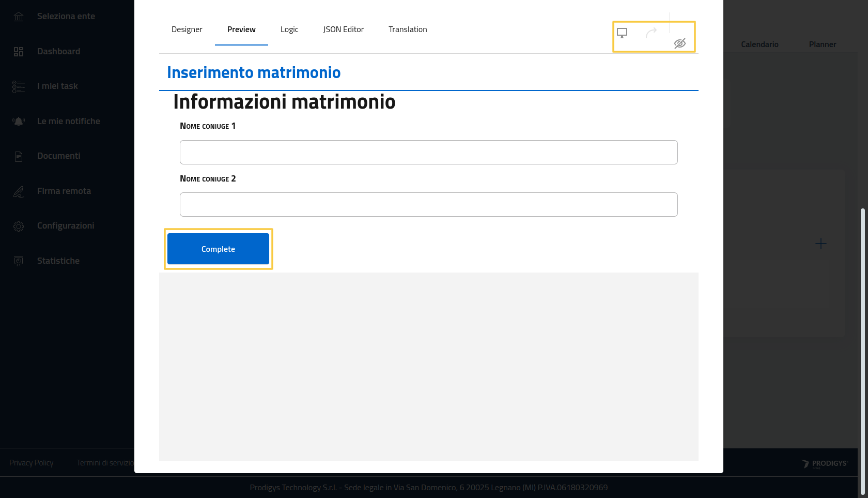The image size is (868, 498).
Task: Click the plus icon on the right
Action: 821,244
